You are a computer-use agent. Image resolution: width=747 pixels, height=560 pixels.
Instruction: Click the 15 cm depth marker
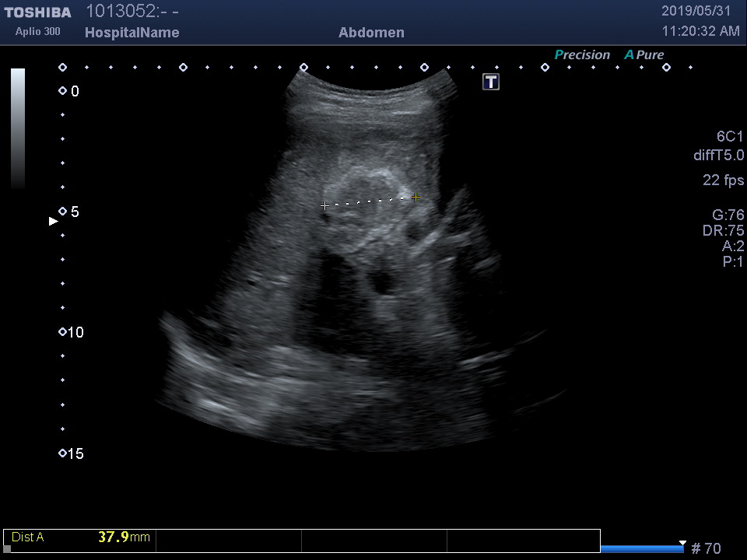pos(70,453)
